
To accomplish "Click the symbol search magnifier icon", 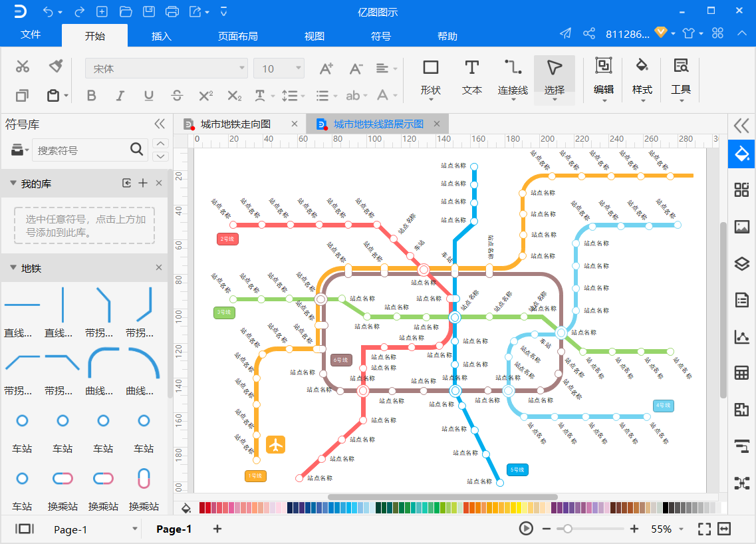I will pos(136,149).
